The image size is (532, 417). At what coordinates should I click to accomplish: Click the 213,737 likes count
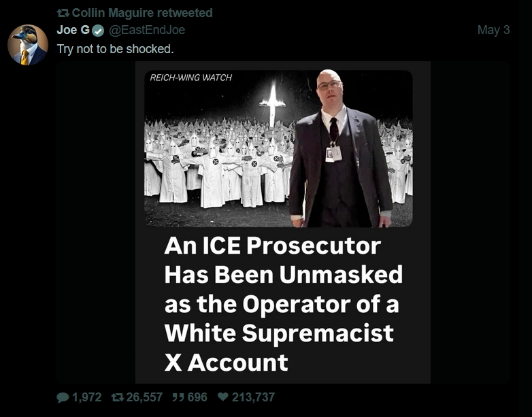(254, 397)
